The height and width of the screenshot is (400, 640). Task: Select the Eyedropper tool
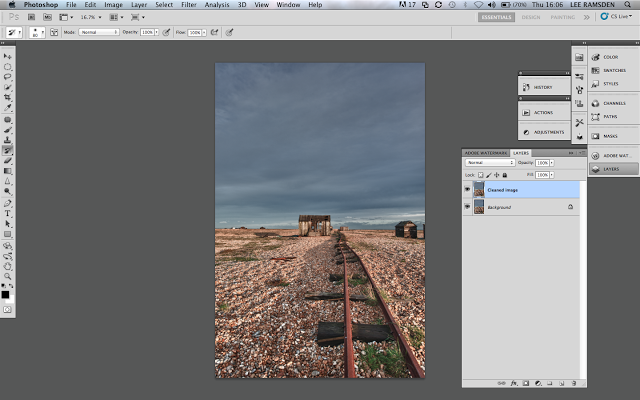click(7, 107)
